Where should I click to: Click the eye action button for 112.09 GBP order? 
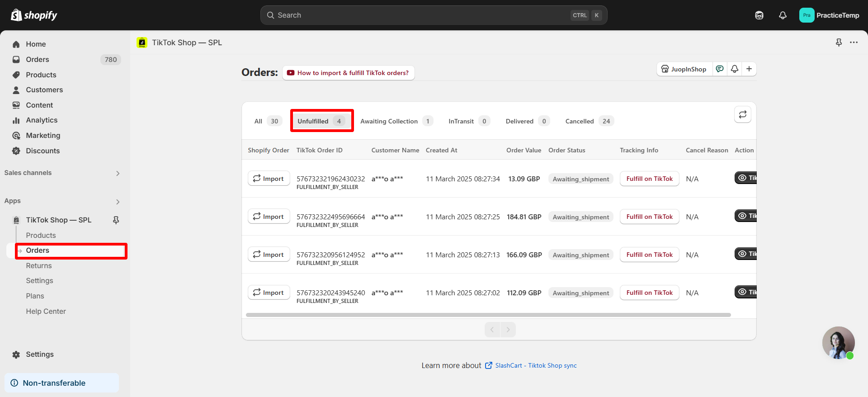[x=745, y=292]
